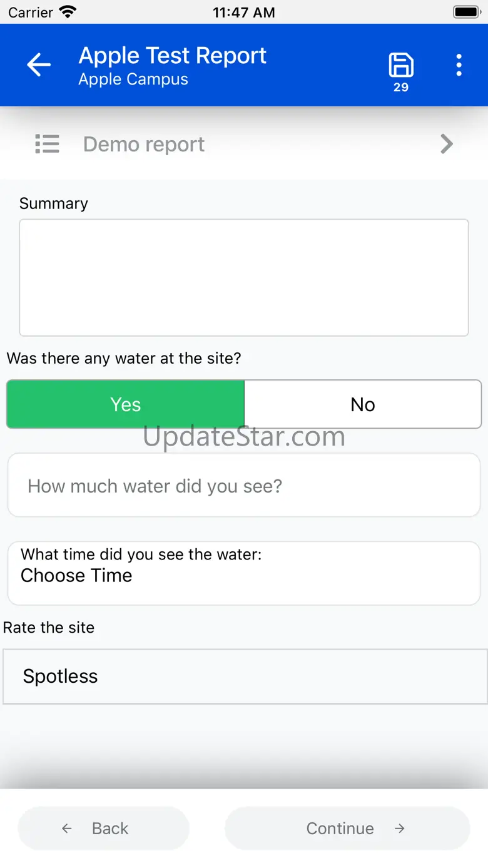Tap the back arrow in the header

coord(39,65)
